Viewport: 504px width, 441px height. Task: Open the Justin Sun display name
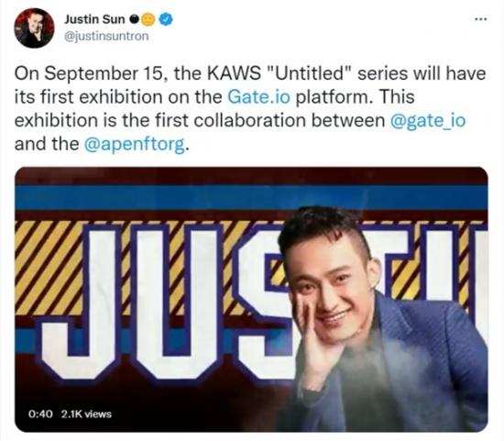pyautogui.click(x=94, y=19)
